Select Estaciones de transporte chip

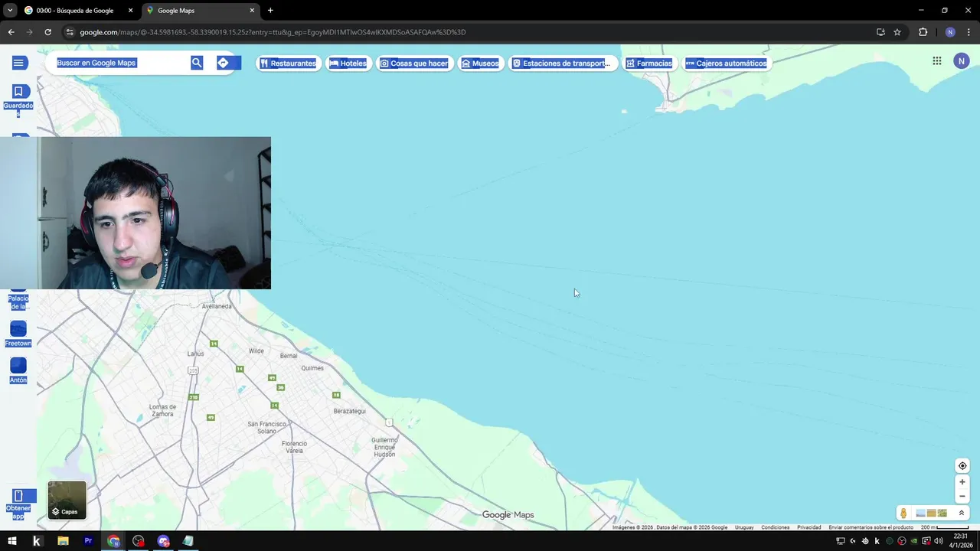tap(562, 64)
